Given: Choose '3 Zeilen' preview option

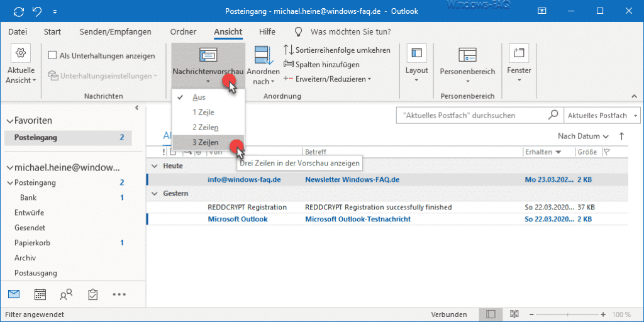Looking at the screenshot, I should (208, 143).
